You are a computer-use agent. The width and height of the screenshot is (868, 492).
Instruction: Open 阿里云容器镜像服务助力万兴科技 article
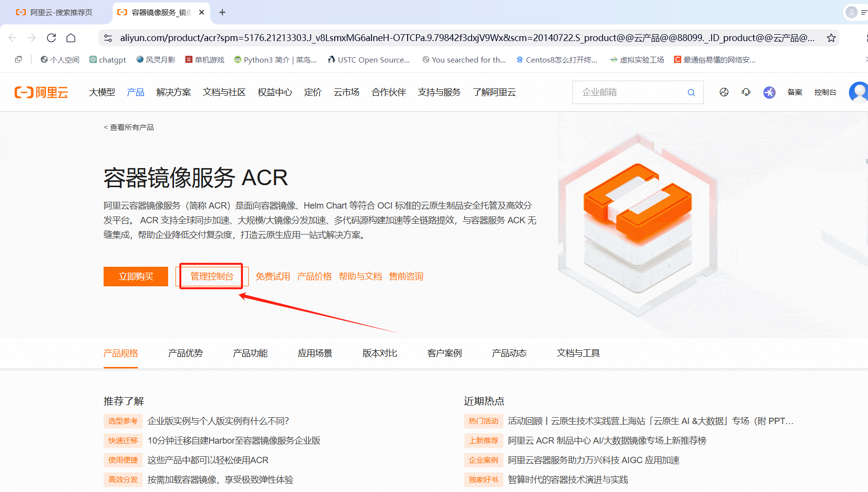(x=593, y=460)
